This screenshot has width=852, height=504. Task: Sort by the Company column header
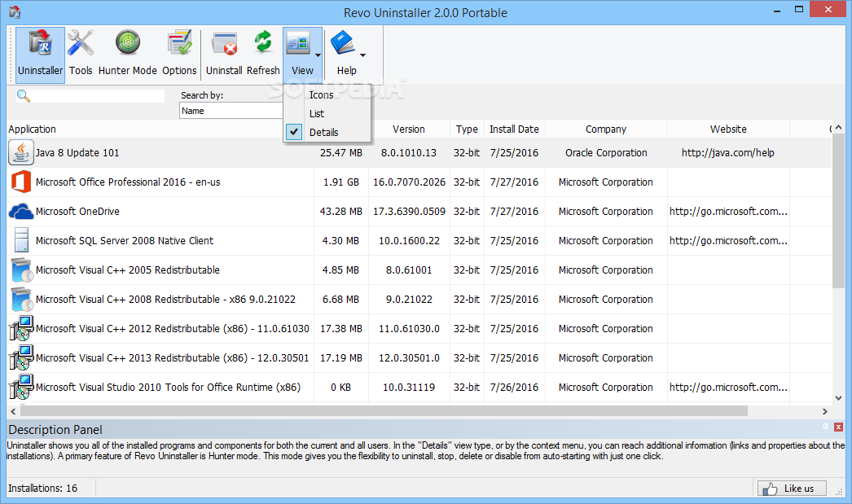pyautogui.click(x=606, y=129)
